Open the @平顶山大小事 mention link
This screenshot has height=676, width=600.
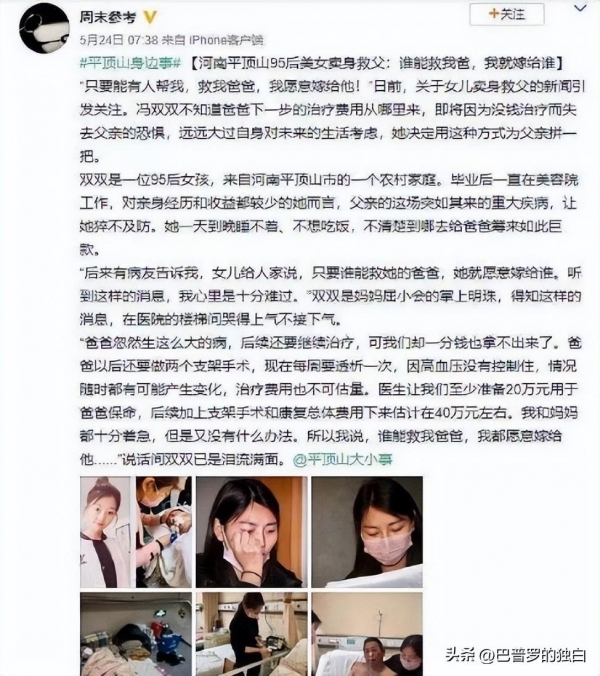pyautogui.click(x=343, y=459)
